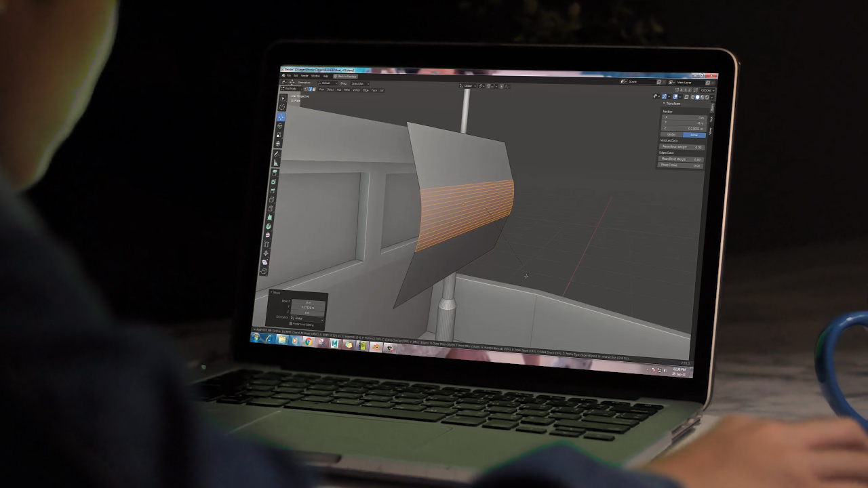Open Chrome from the Windows taskbar
The image size is (868, 488).
[309, 342]
